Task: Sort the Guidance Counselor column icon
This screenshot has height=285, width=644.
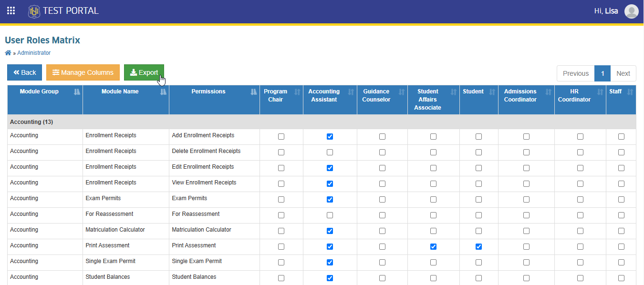Action: click(402, 92)
